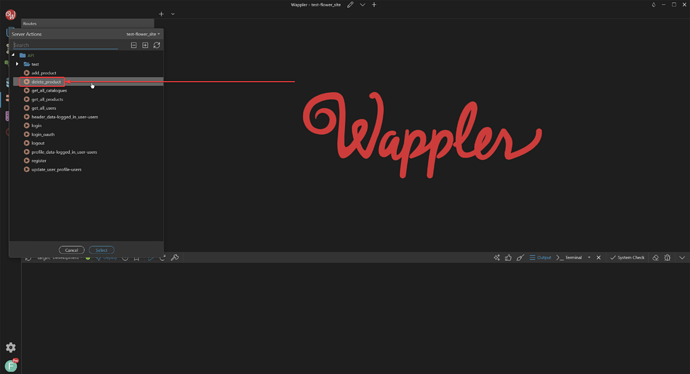Open the settings gear in sidebar
Image resolution: width=690 pixels, height=374 pixels.
(x=11, y=348)
